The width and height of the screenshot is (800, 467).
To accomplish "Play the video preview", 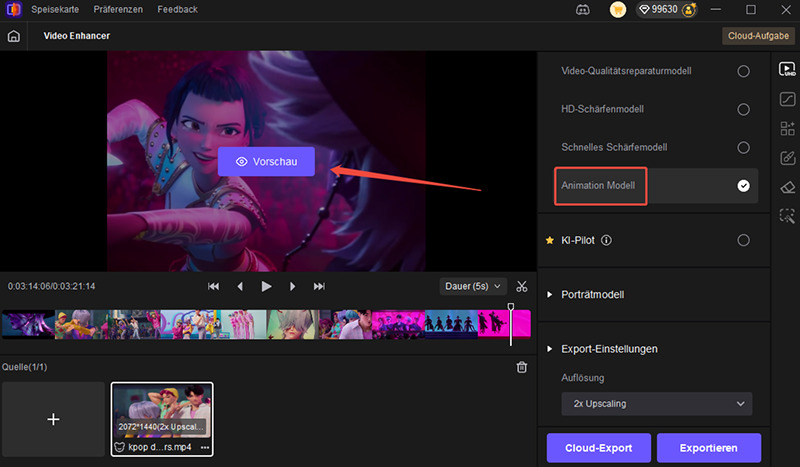I will [x=266, y=286].
